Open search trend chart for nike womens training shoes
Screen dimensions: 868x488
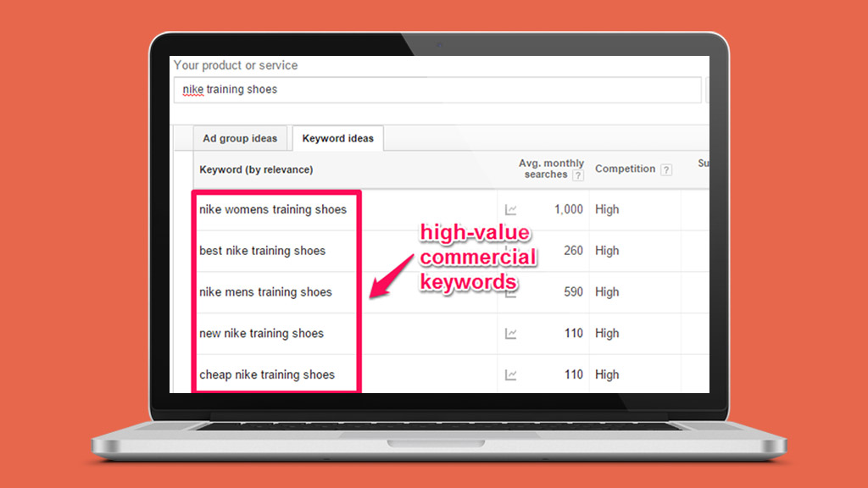[510, 210]
